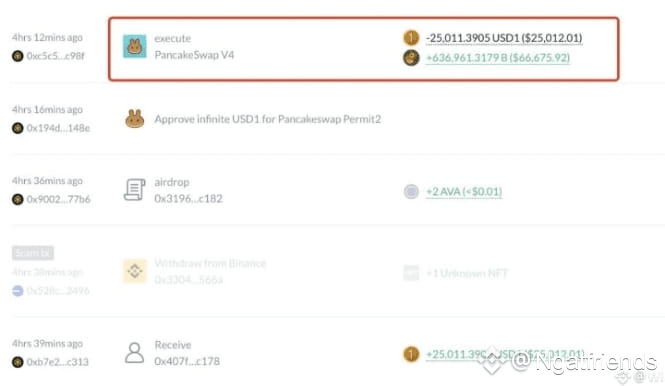Click the PancakeSwap V4 bunny icon
The image size is (665, 386).
(x=134, y=46)
